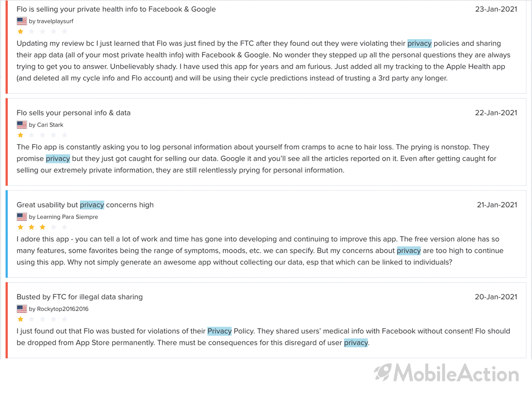Click the MobileAction watermark text
532x406 pixels.
coord(456,373)
